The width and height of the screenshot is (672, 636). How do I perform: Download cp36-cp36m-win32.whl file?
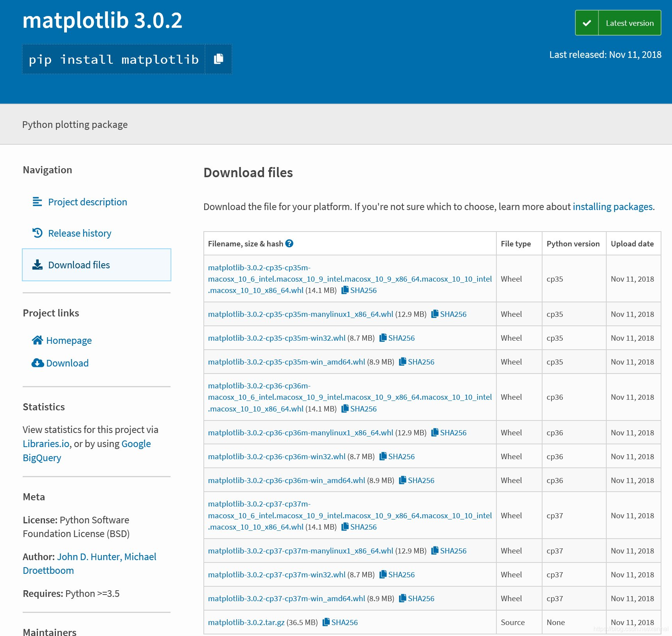277,456
